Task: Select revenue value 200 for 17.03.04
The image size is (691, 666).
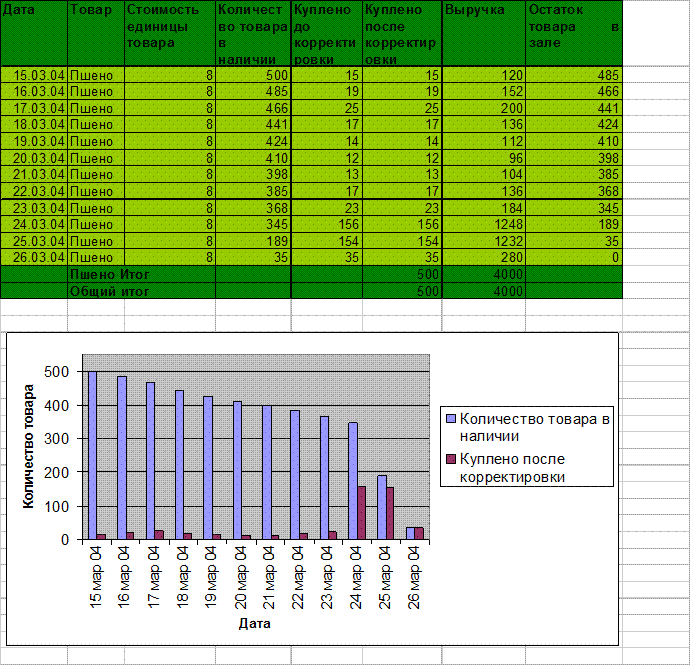Action: pos(484,108)
